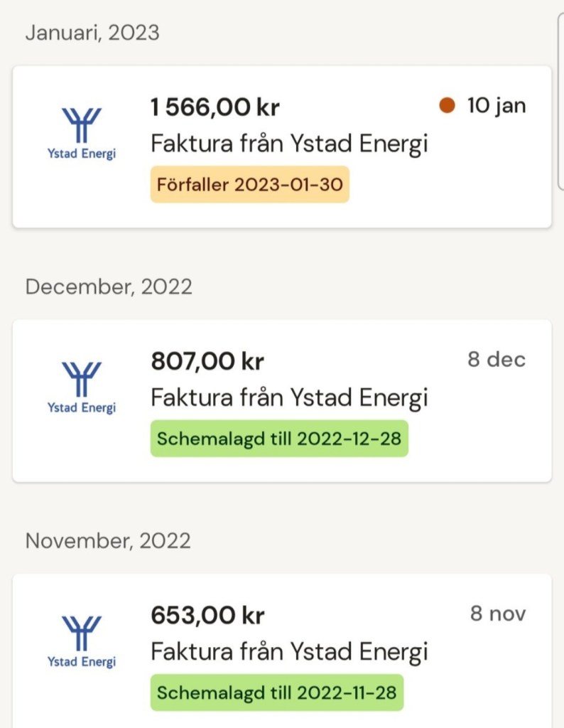
Task: Click the Schemalagd till 2022-11-28 badge
Action: point(276,692)
